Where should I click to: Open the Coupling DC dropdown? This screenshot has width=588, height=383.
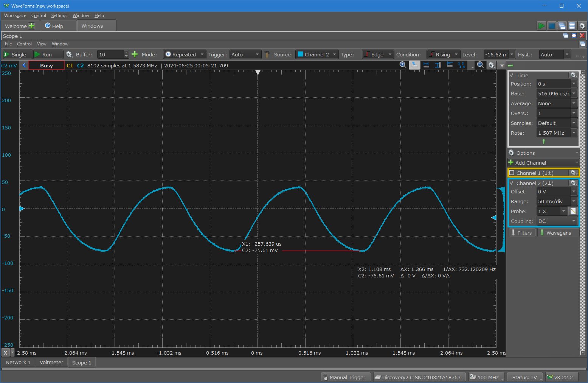[x=557, y=221]
